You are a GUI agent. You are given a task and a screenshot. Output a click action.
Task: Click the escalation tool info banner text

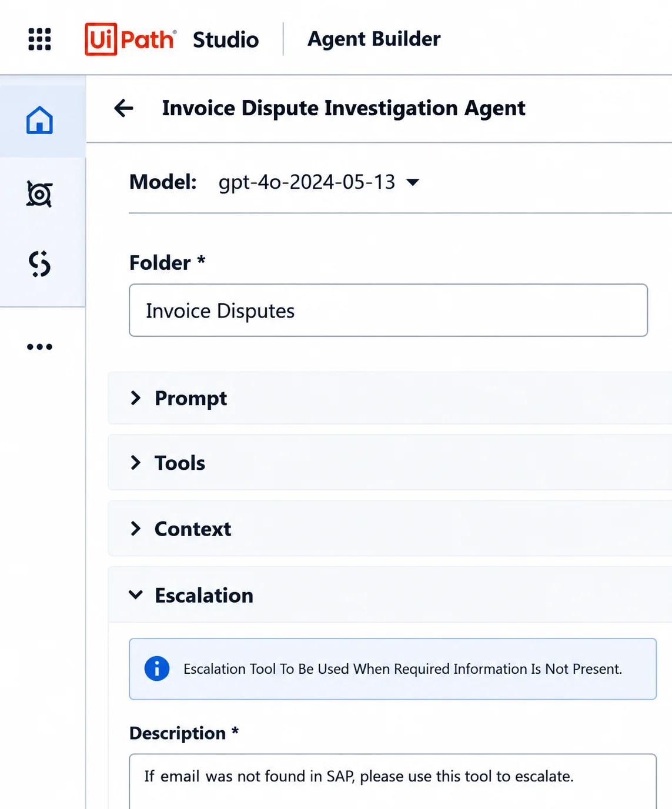(x=403, y=669)
